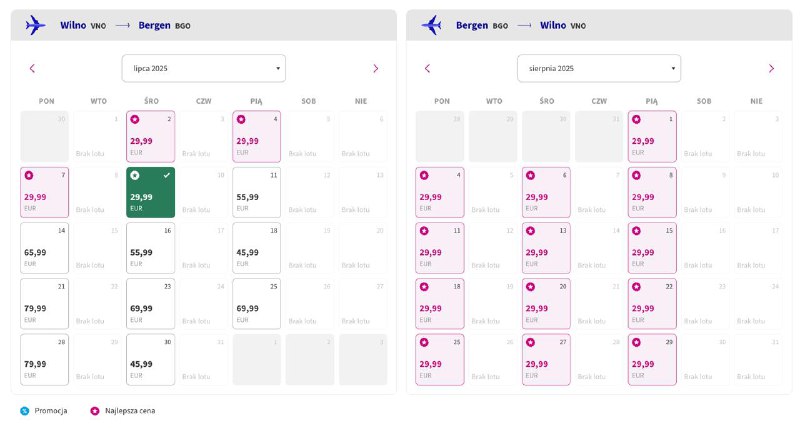The width and height of the screenshot is (800, 428).
Task: Open the sierpnia 2025 month dropdown
Action: click(599, 68)
